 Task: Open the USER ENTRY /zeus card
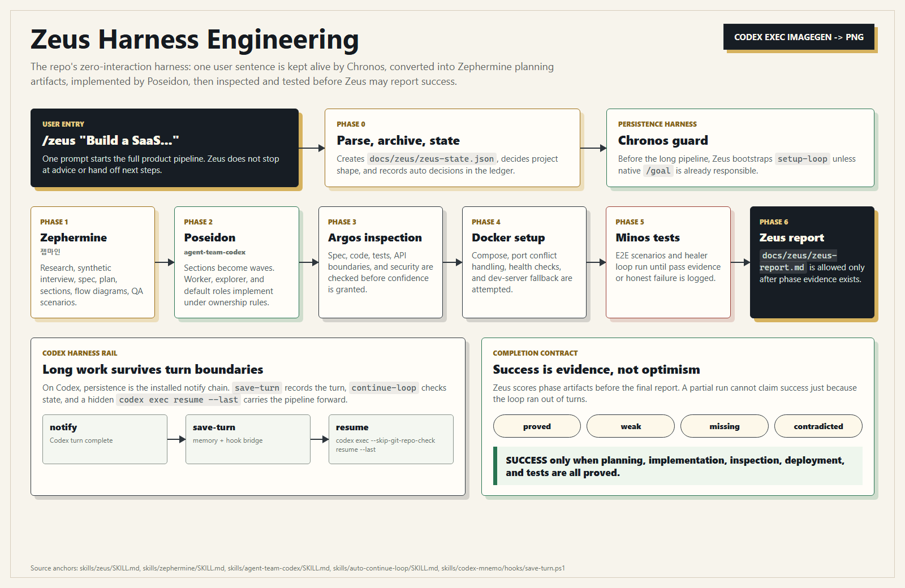[165, 148]
